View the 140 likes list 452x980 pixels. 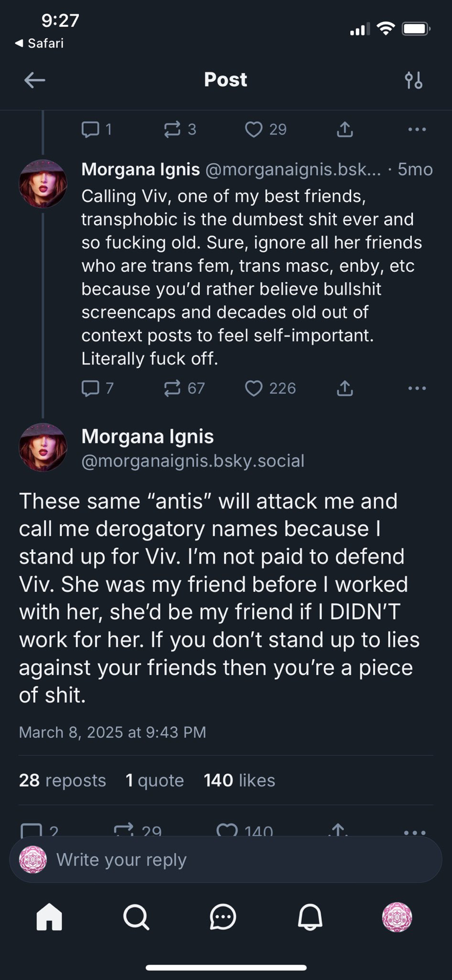[x=239, y=780]
